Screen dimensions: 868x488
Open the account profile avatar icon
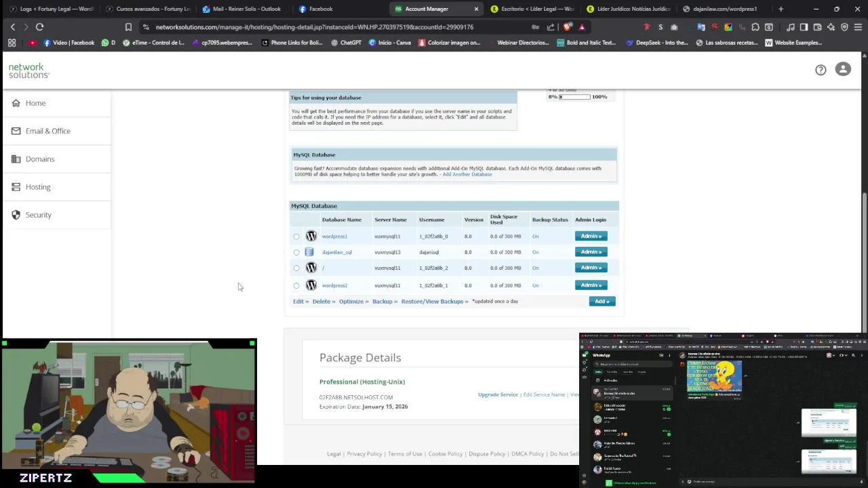coord(843,69)
